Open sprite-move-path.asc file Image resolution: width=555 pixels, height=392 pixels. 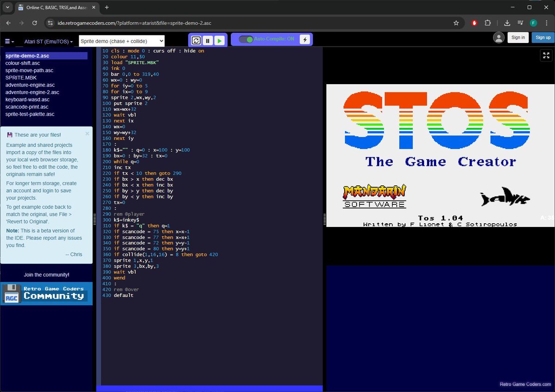[29, 70]
